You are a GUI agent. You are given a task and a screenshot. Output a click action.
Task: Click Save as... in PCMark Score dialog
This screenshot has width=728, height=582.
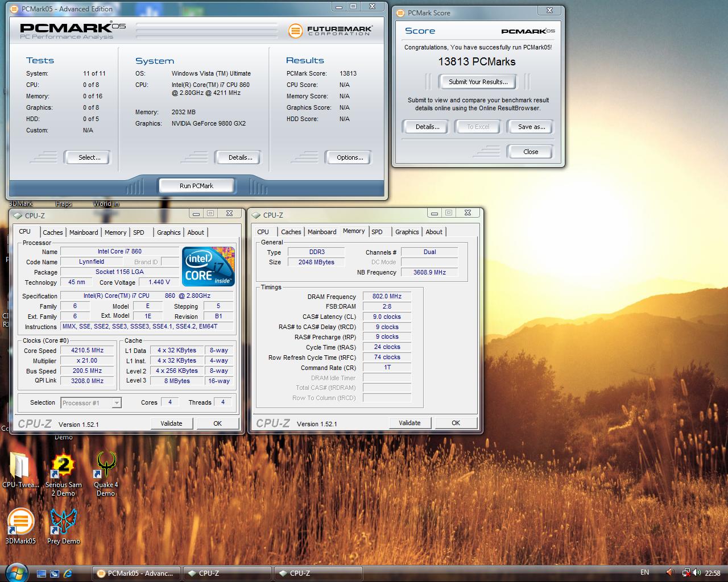pos(531,127)
